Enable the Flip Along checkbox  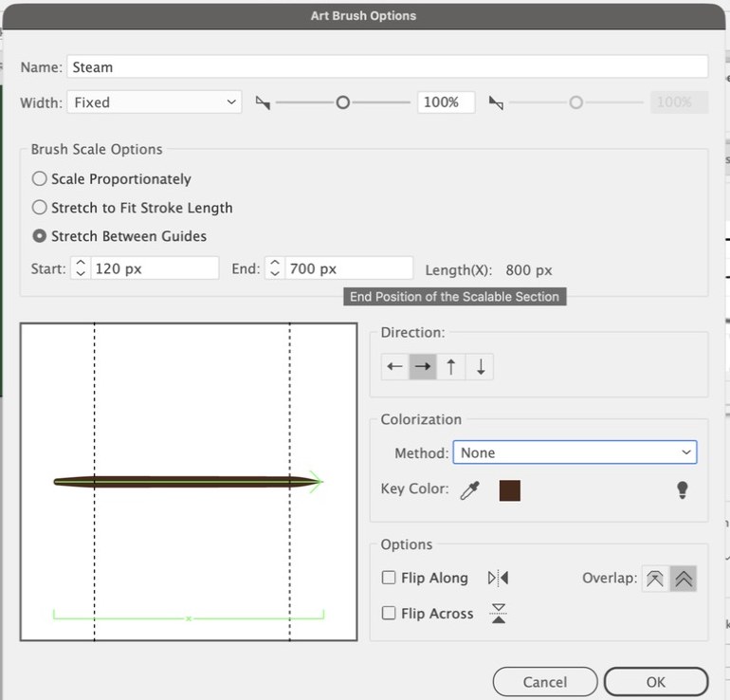[389, 578]
